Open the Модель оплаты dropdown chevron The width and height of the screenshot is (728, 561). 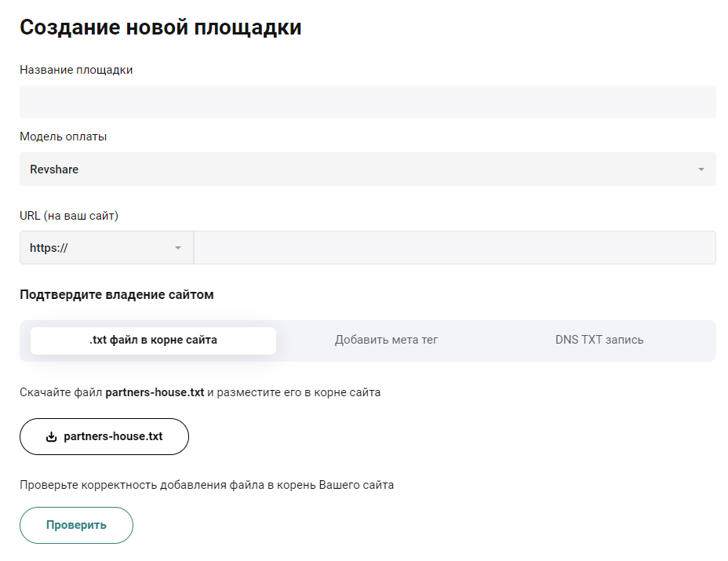(701, 169)
